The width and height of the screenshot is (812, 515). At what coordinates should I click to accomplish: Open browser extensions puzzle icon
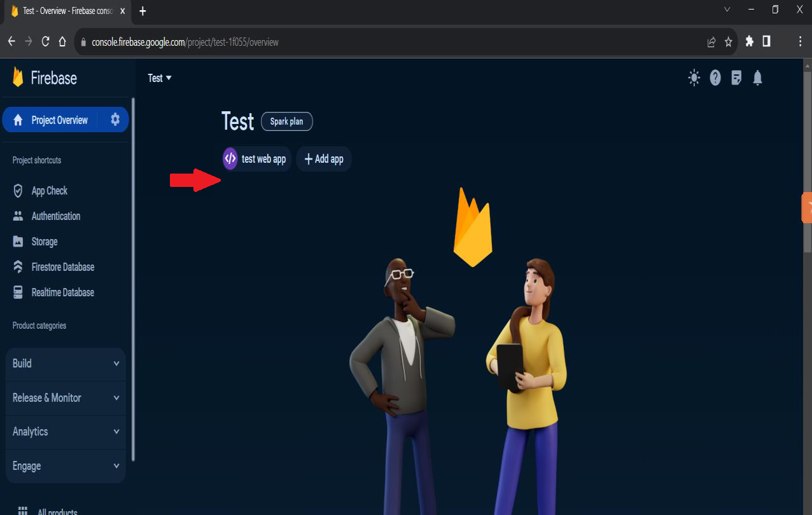coord(749,41)
